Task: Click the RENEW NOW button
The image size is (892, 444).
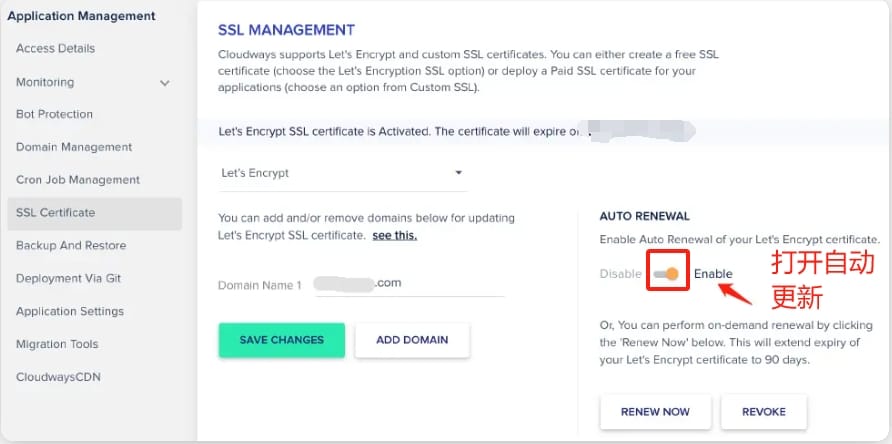Action: [x=655, y=412]
